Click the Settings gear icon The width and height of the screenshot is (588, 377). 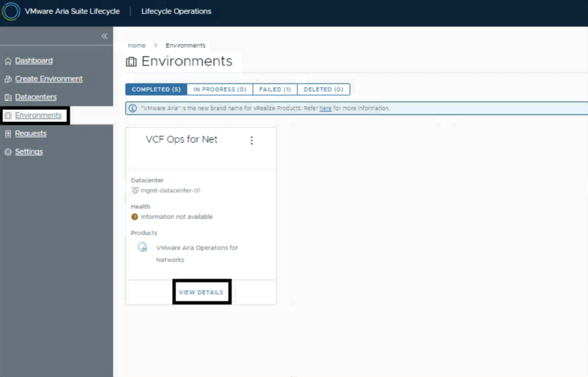click(8, 152)
